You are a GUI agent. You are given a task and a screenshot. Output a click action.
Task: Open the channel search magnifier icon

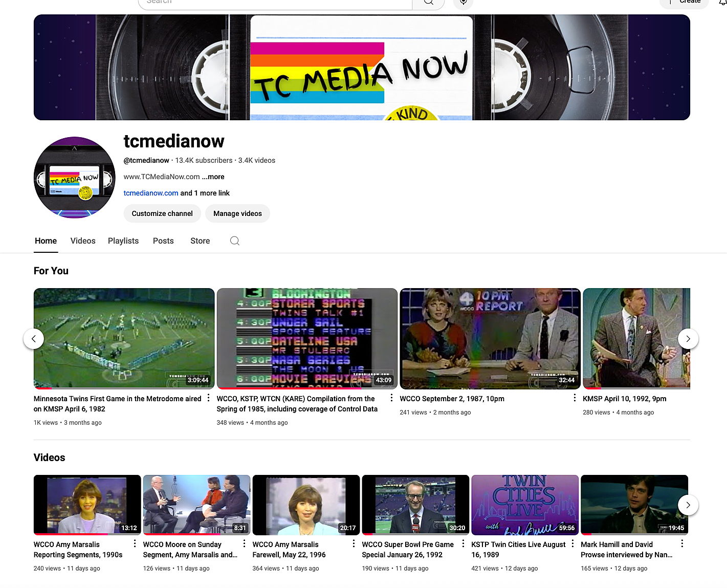[234, 241]
